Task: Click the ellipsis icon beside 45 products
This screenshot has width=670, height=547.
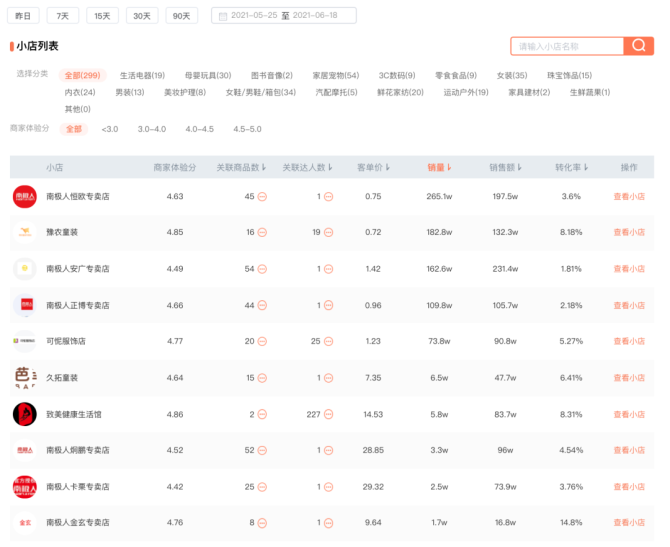Action: point(262,197)
